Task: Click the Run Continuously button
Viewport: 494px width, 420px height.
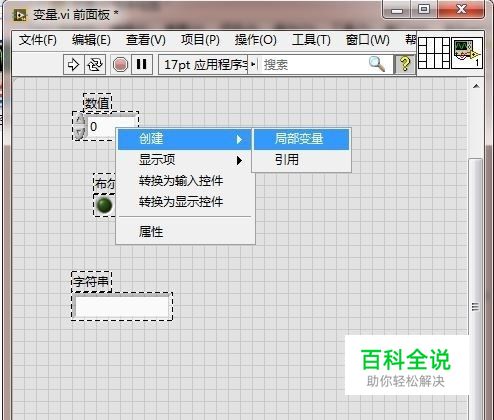Action: (95, 64)
